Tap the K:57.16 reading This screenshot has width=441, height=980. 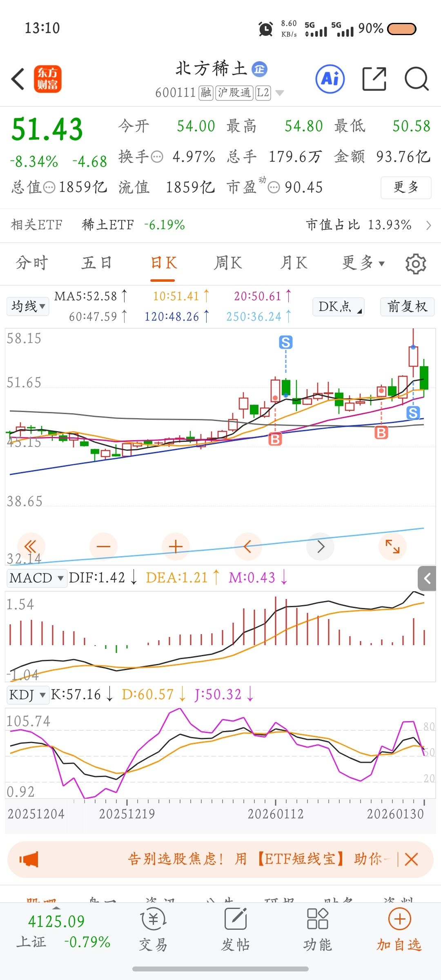[82, 695]
